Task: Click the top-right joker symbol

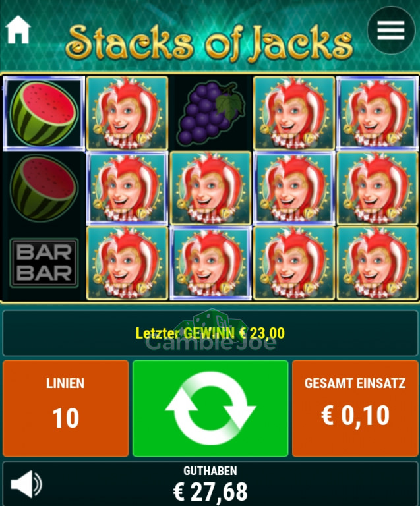Action: [377, 113]
